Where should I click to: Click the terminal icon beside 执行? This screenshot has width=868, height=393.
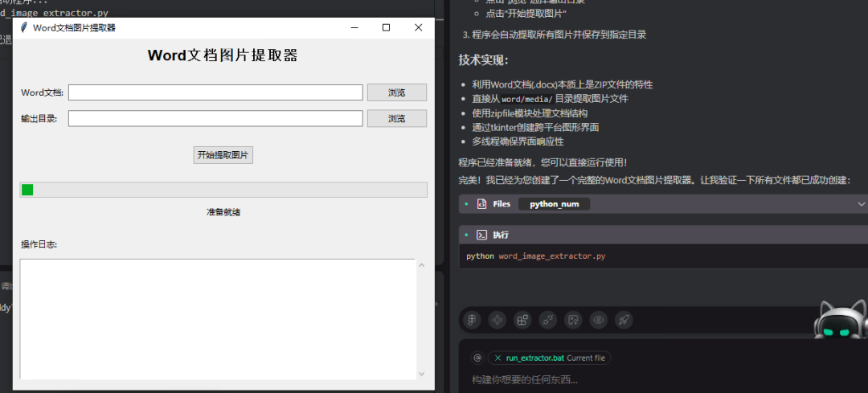pos(481,235)
